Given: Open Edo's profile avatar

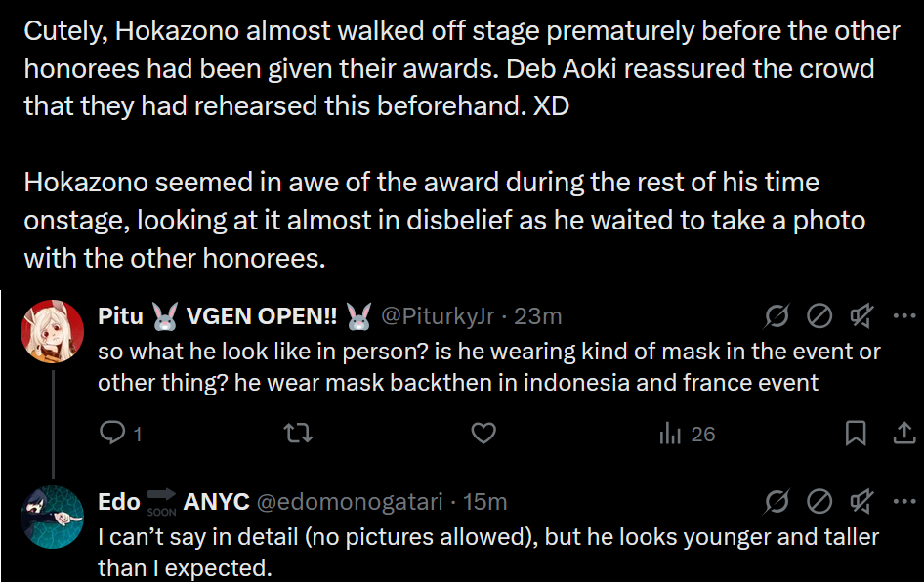Looking at the screenshot, I should [x=52, y=517].
